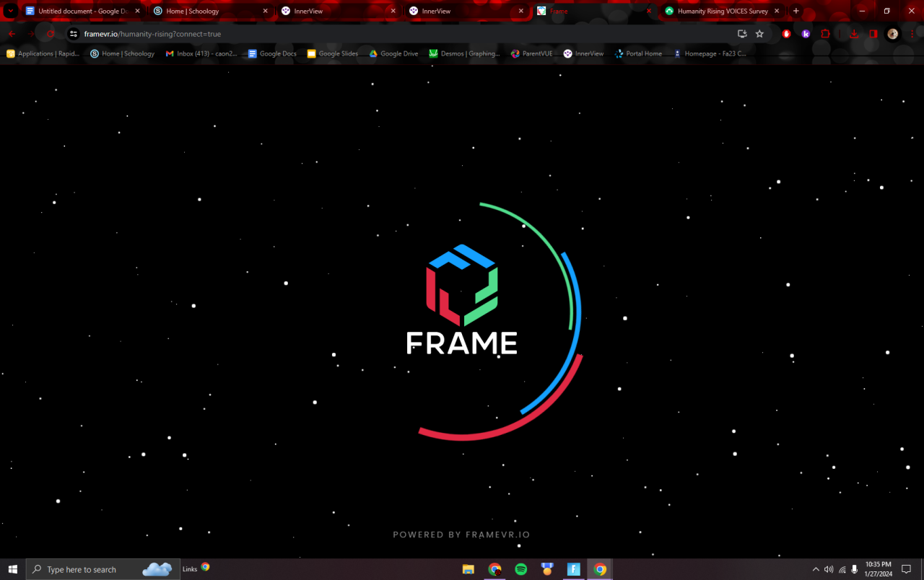Open the Applications | Rapid bookmark

43,53
